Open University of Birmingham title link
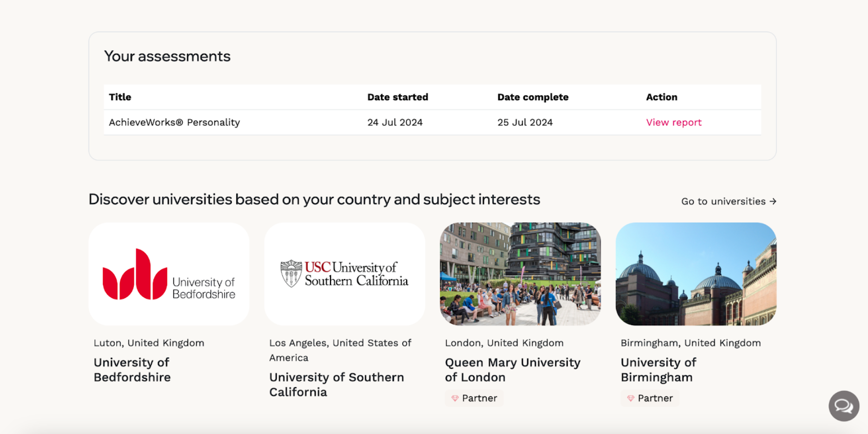Screen dimensions: 868x434 coord(659,370)
